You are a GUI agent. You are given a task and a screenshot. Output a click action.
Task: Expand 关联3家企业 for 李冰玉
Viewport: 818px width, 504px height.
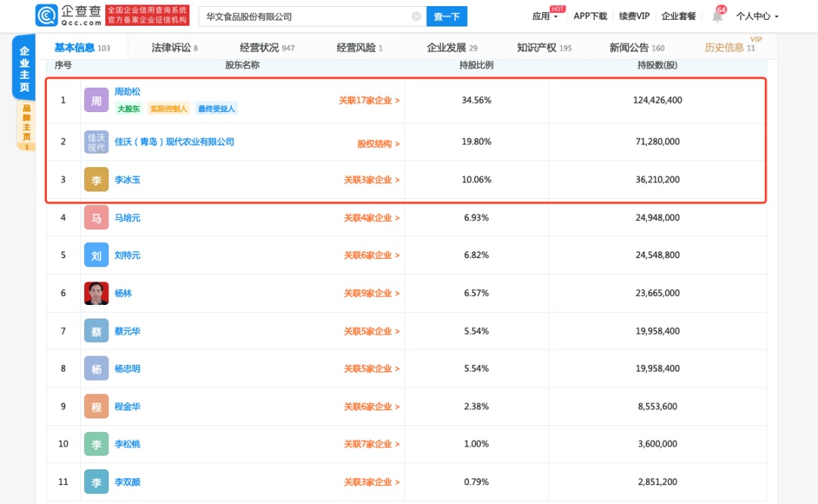[x=371, y=180]
